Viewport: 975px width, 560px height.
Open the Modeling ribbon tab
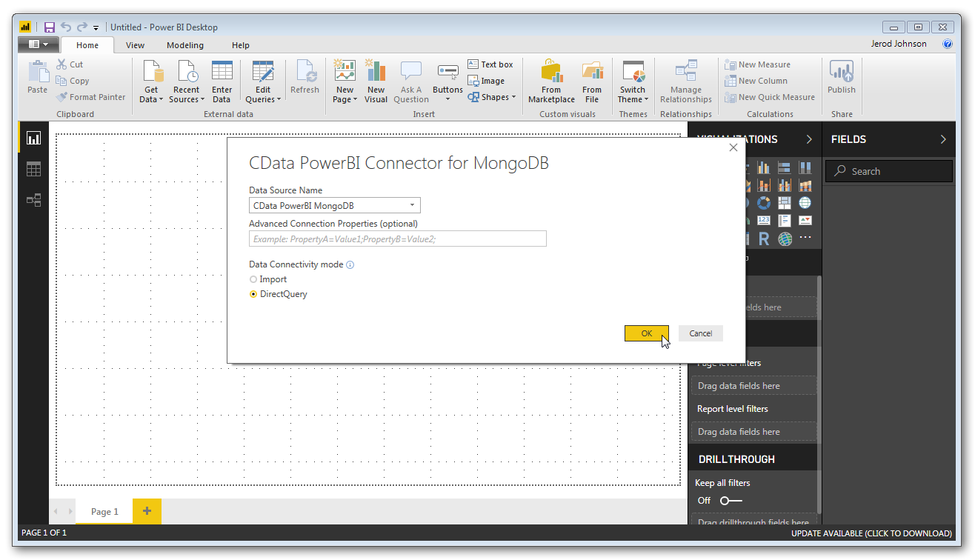184,45
